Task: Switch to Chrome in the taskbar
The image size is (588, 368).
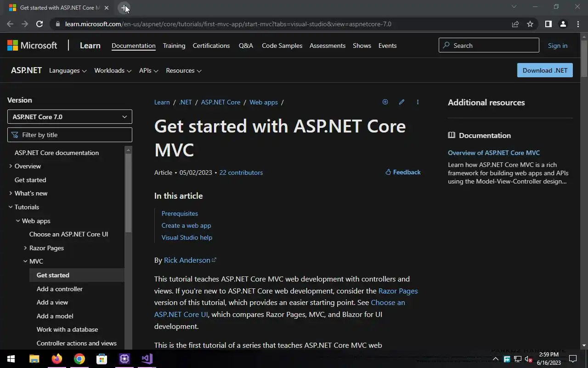Action: [x=79, y=359]
